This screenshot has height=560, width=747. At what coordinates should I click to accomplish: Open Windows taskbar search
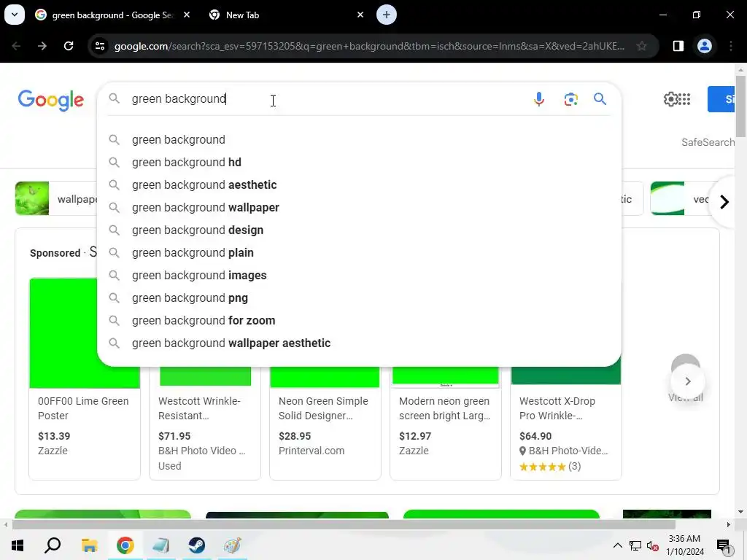point(53,545)
